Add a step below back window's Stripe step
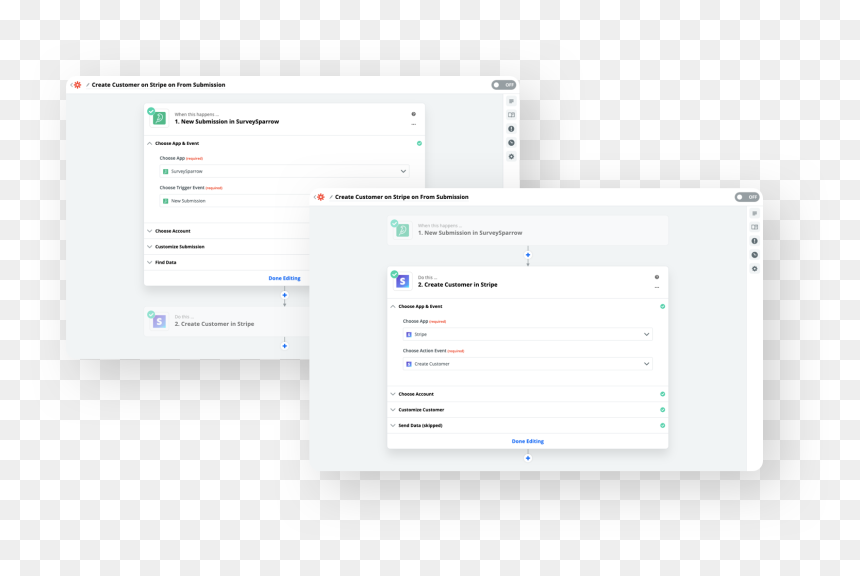Screen dimensions: 860x576 284,346
